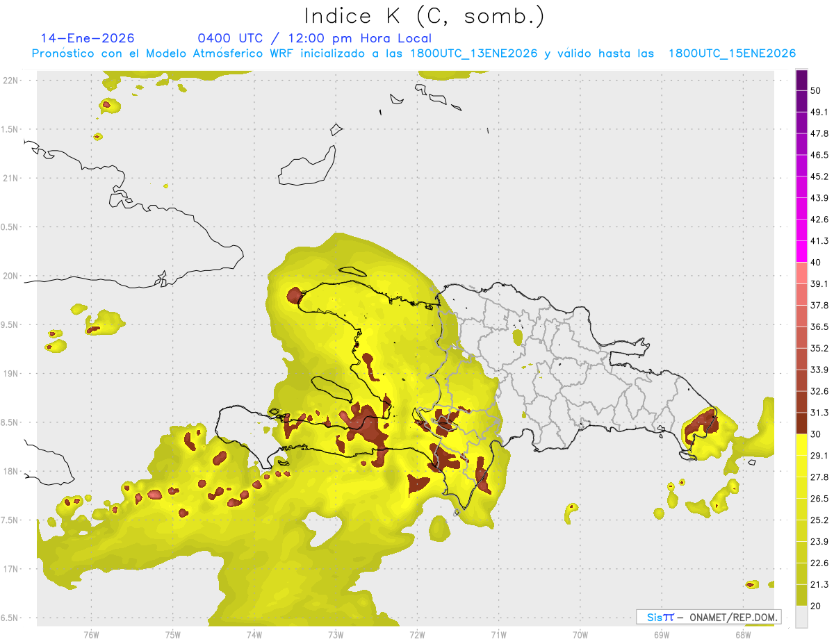Click the salmon swatch between 39.1 and 40
Viewport: 834px width, 644px height.
click(x=801, y=274)
